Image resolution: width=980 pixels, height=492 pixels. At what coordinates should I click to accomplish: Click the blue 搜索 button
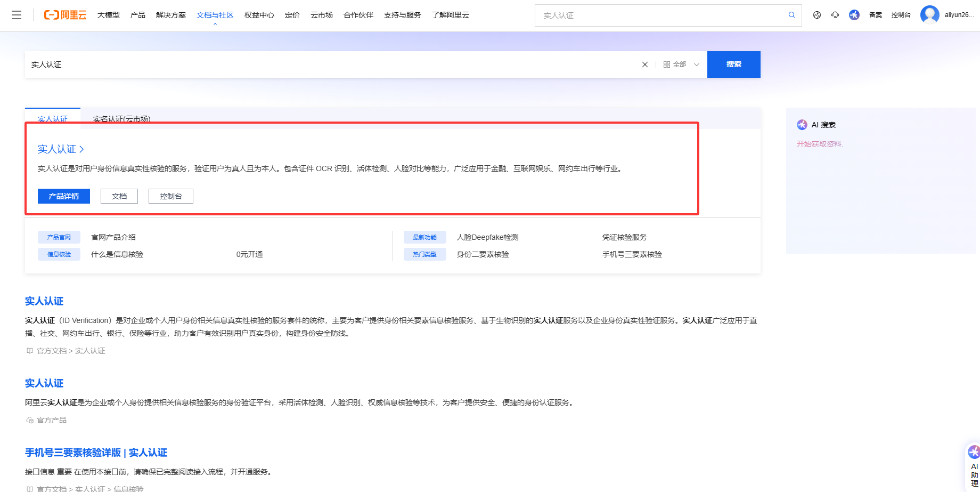[x=733, y=64]
